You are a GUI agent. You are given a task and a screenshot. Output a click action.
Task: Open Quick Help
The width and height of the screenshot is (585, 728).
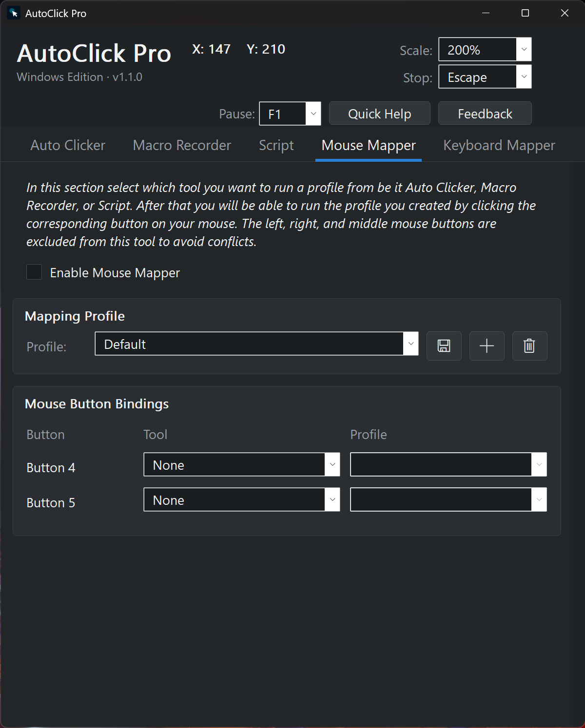(380, 114)
